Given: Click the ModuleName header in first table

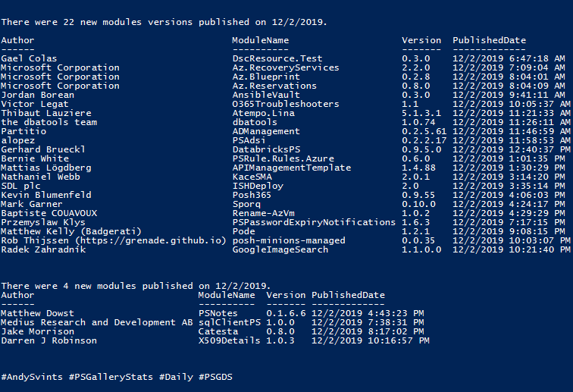Looking at the screenshot, I should click(x=260, y=40).
